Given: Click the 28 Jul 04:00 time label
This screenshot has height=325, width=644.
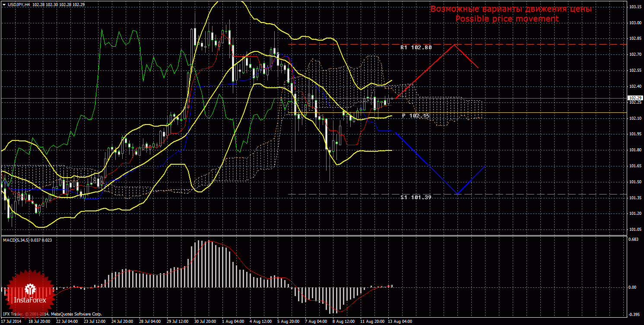Looking at the screenshot, I should click(x=150, y=322).
